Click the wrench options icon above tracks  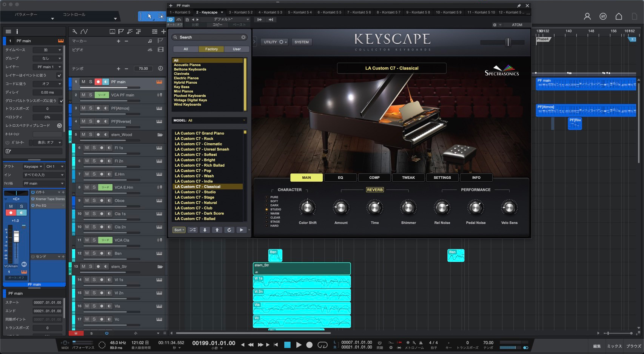tap(75, 31)
